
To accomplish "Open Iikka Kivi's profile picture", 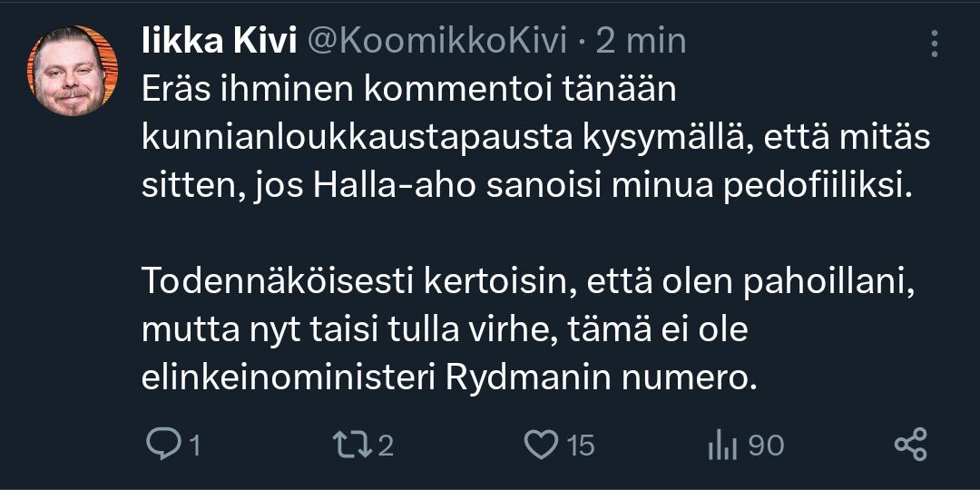I will pyautogui.click(x=73, y=71).
